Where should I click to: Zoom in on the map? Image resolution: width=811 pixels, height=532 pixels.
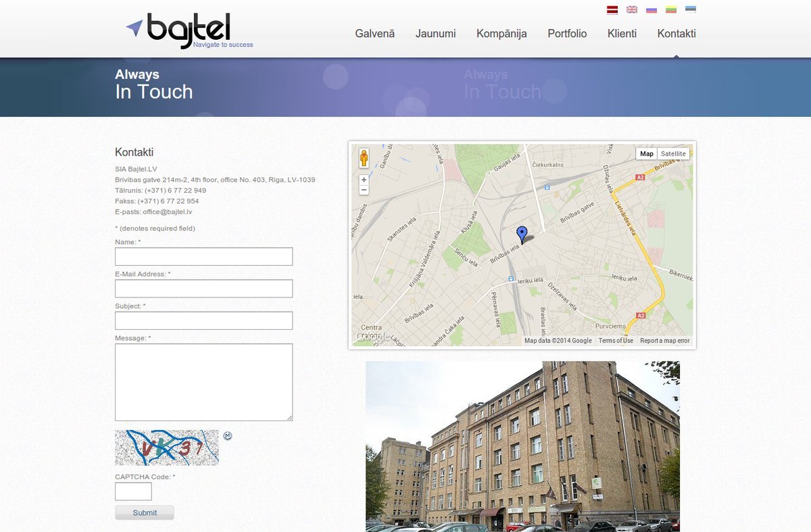[x=364, y=180]
